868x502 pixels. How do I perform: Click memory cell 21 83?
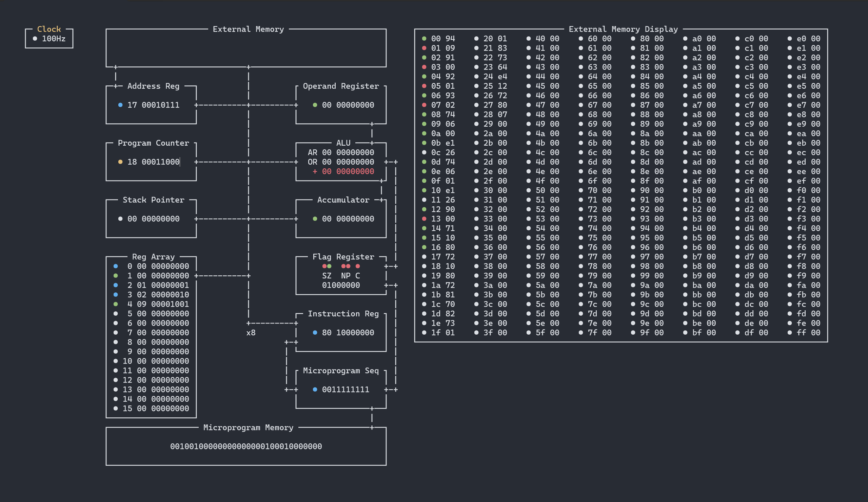495,48
